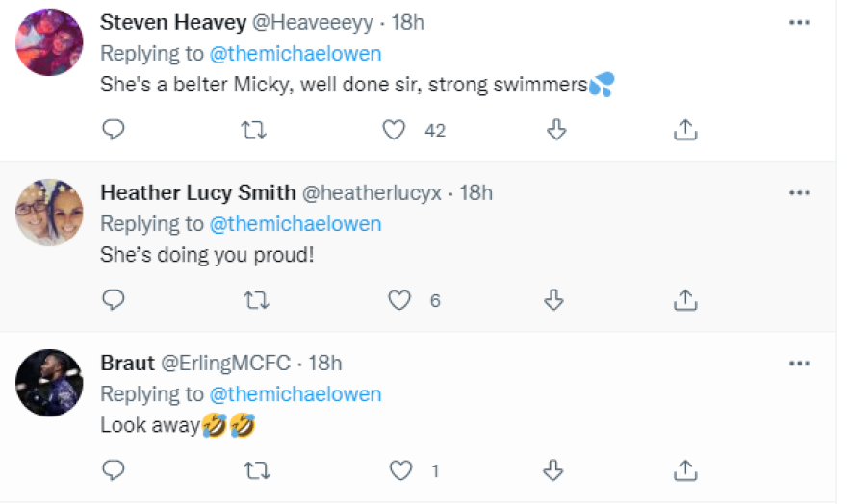
Task: Open more options on Steven Heavey's tweet
Action: pyautogui.click(x=799, y=22)
